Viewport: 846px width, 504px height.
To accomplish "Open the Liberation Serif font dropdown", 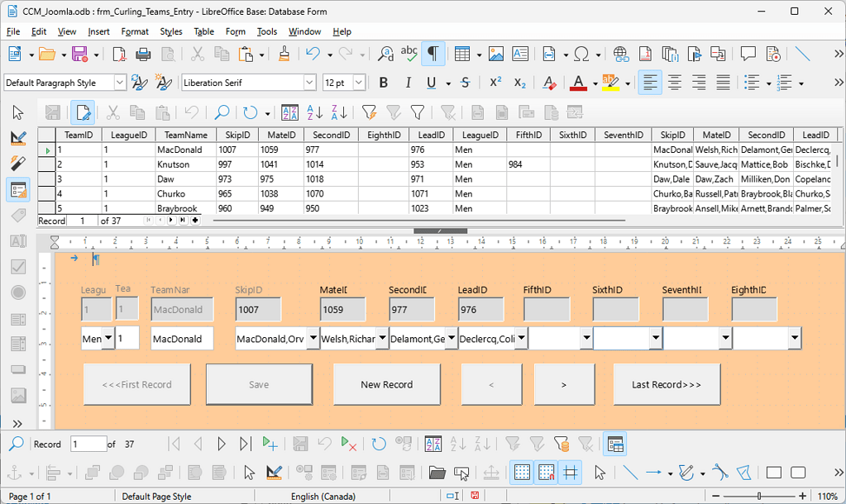I will tap(309, 83).
